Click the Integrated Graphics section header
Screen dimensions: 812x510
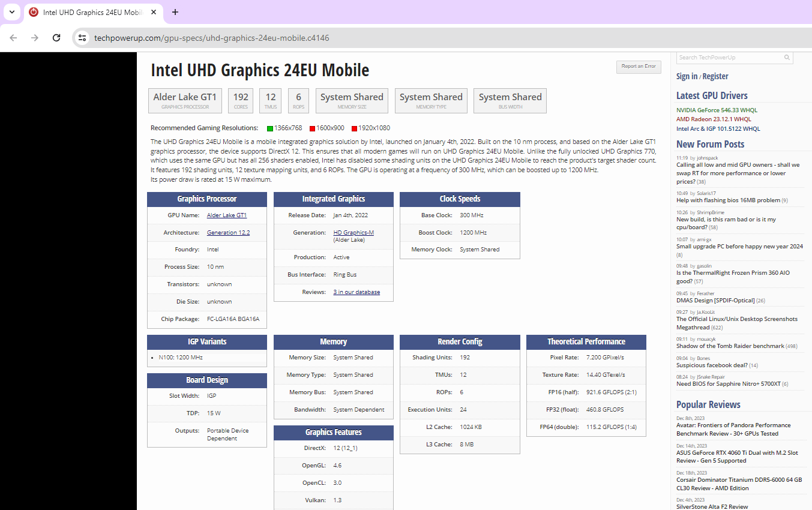click(x=334, y=199)
